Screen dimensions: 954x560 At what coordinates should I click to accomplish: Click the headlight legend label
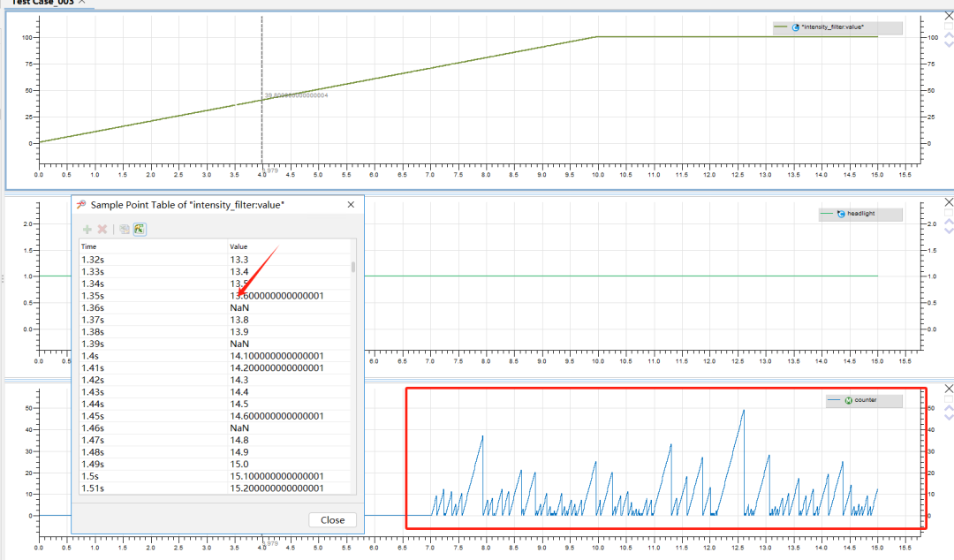click(x=861, y=214)
